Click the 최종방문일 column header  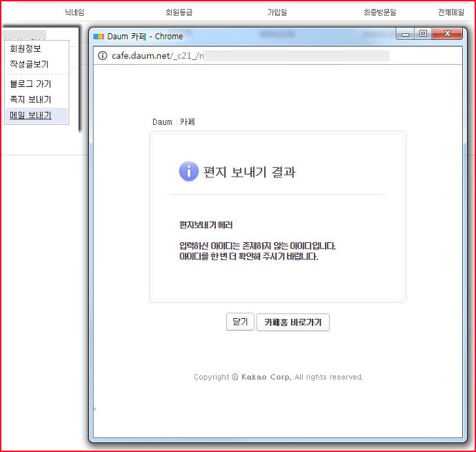click(380, 12)
